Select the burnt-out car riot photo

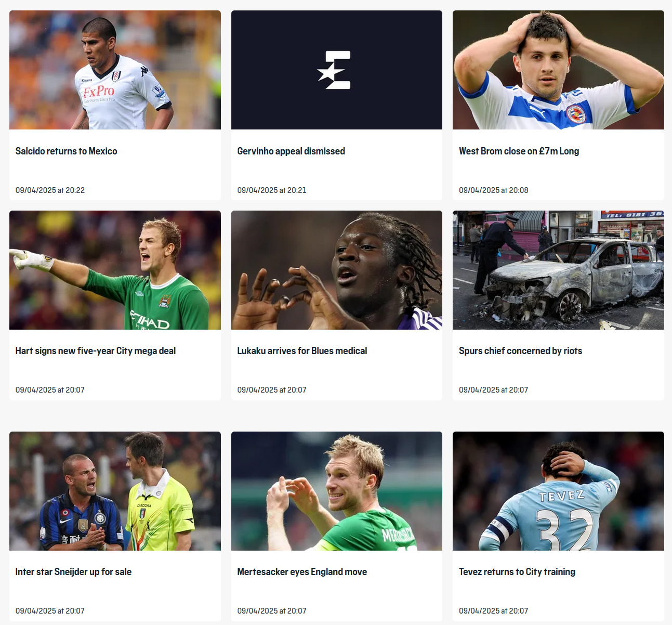[x=558, y=270]
